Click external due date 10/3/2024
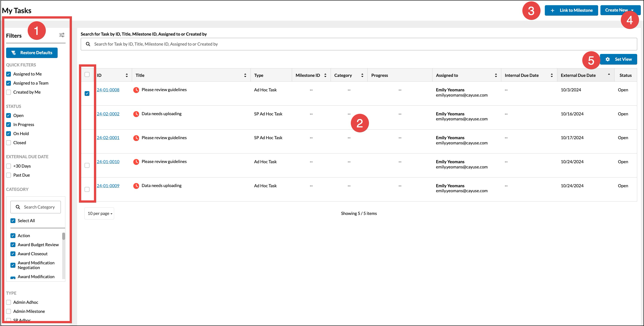The width and height of the screenshot is (644, 326). click(571, 90)
